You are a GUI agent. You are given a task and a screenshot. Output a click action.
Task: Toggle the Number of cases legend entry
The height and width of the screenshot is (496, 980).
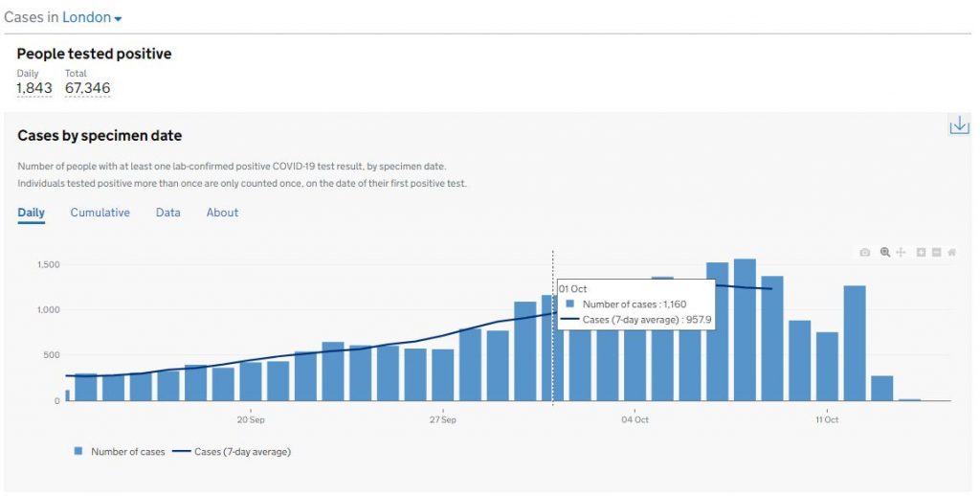coord(120,451)
